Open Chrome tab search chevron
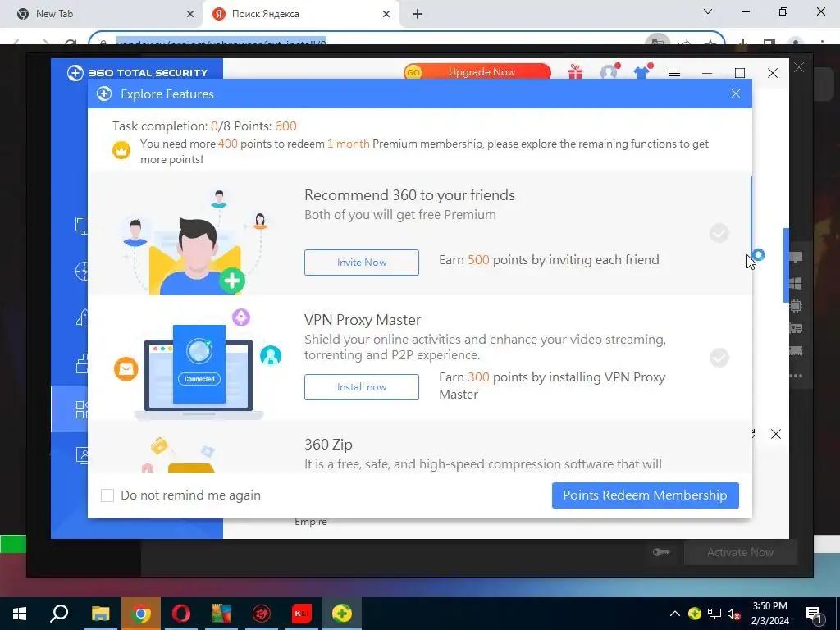 (708, 11)
